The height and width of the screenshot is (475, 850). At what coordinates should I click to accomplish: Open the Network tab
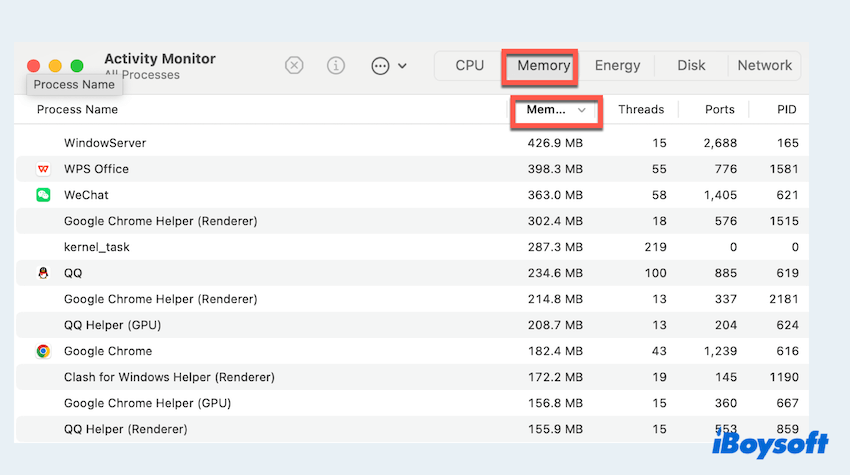coord(764,65)
